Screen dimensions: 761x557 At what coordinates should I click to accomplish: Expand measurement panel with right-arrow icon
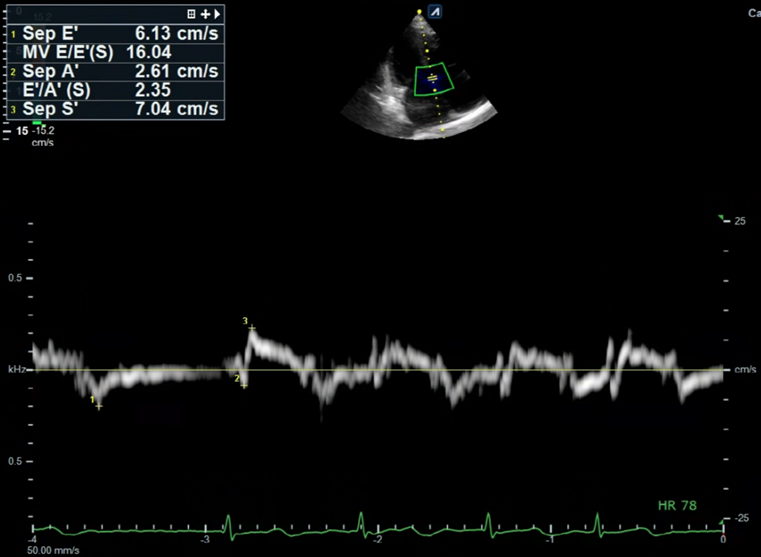(217, 14)
